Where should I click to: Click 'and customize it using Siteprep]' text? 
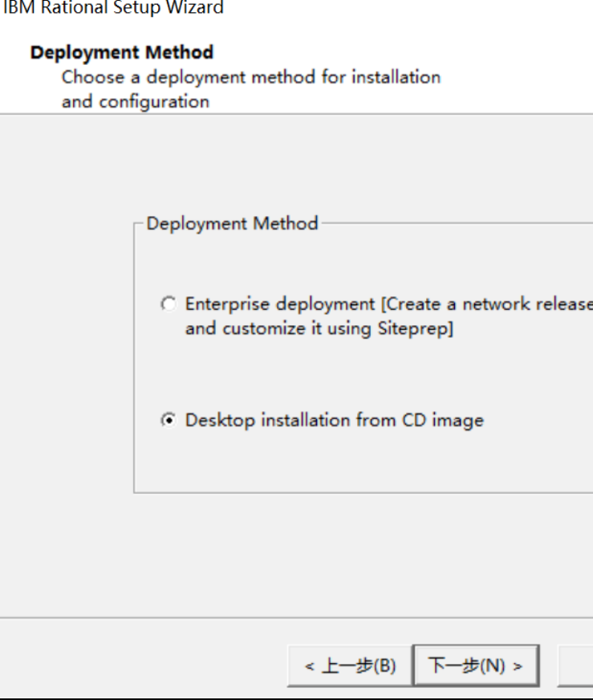[x=319, y=328]
